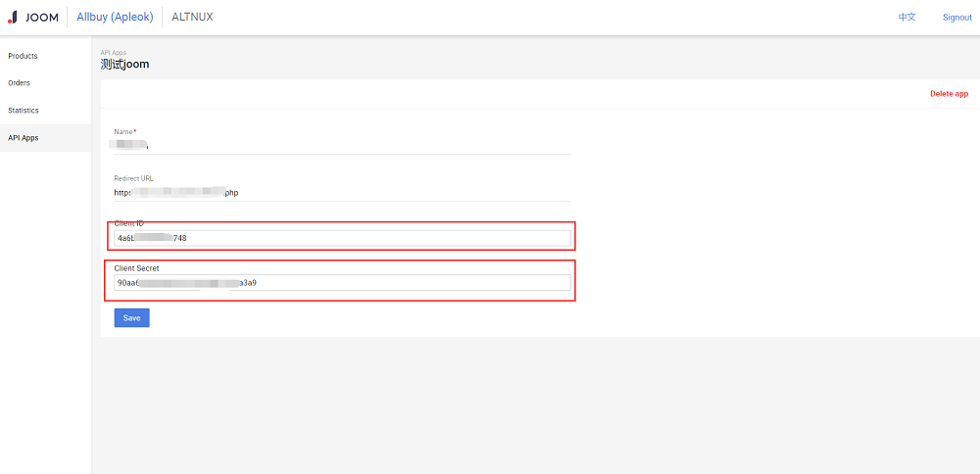Click the ALTNUX header text
Viewport: 980px width, 474px height.
[x=192, y=17]
